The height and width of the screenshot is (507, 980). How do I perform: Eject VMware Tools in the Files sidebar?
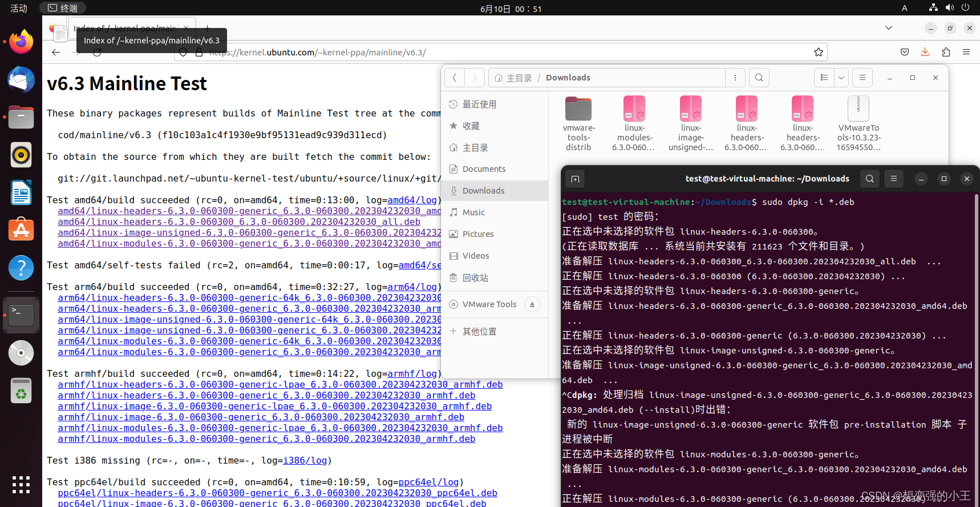click(532, 304)
